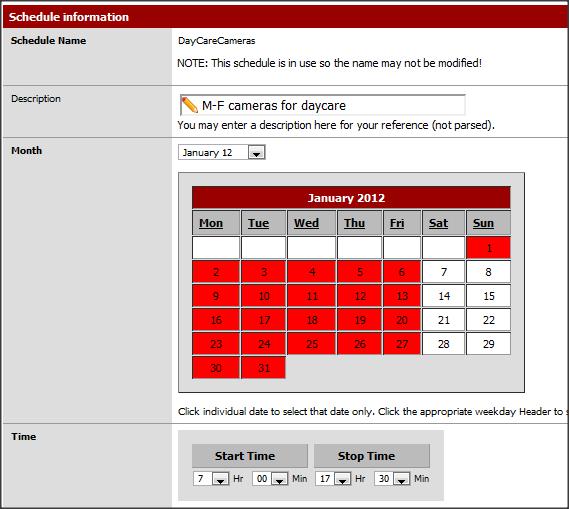Screen dimensions: 569x509
Task: Select all Mondays via Mon header
Action: (x=211, y=223)
